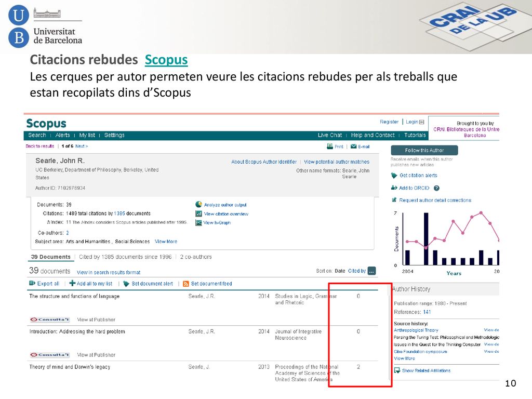Click Consulta'l button under structure and functions
This screenshot has height=399, width=532.
tap(50, 320)
